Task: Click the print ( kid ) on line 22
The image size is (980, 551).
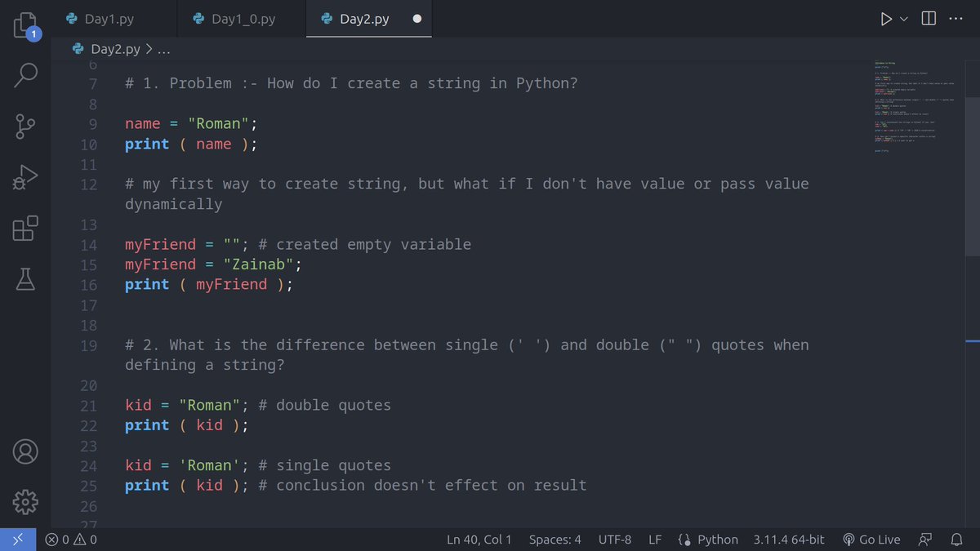Action: tap(186, 425)
